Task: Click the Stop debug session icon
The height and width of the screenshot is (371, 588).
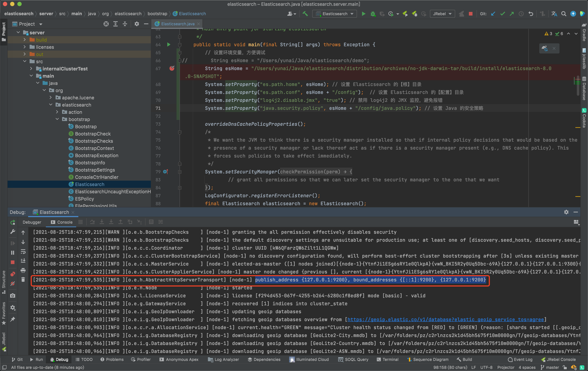Action: [13, 262]
